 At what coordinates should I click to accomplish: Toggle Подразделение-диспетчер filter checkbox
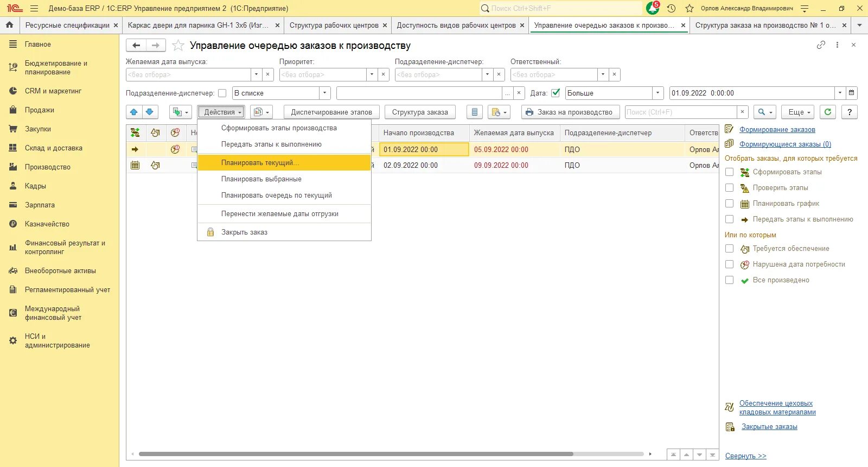222,93
